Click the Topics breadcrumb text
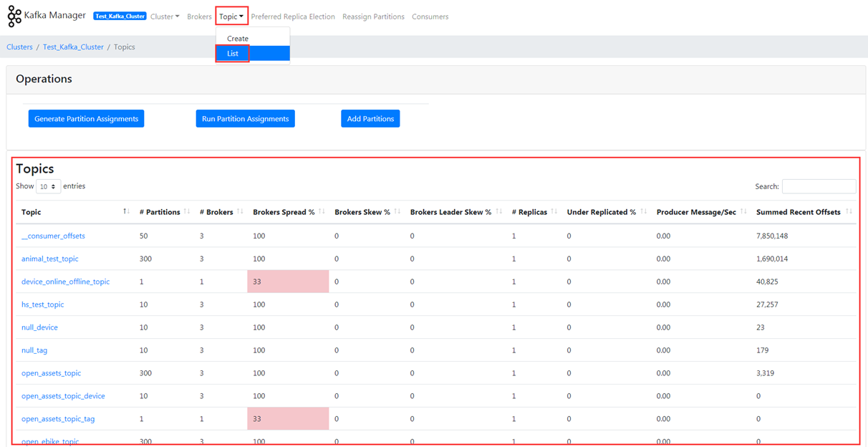 (x=125, y=47)
